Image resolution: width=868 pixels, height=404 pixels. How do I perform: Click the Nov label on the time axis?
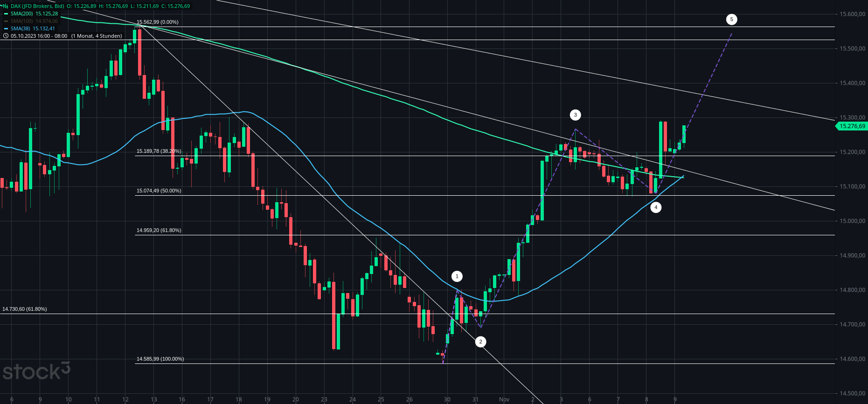point(504,399)
